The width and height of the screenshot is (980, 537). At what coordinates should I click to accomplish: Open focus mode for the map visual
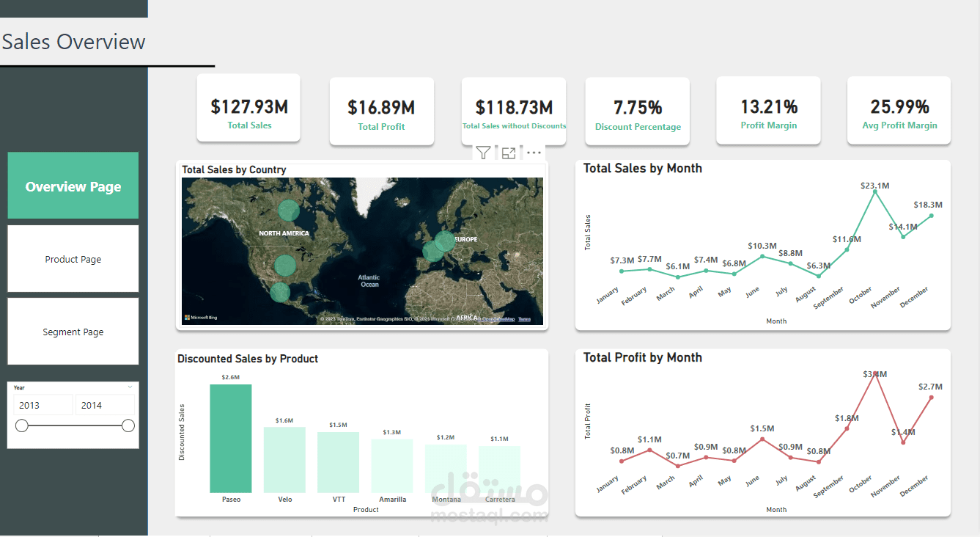[509, 153]
